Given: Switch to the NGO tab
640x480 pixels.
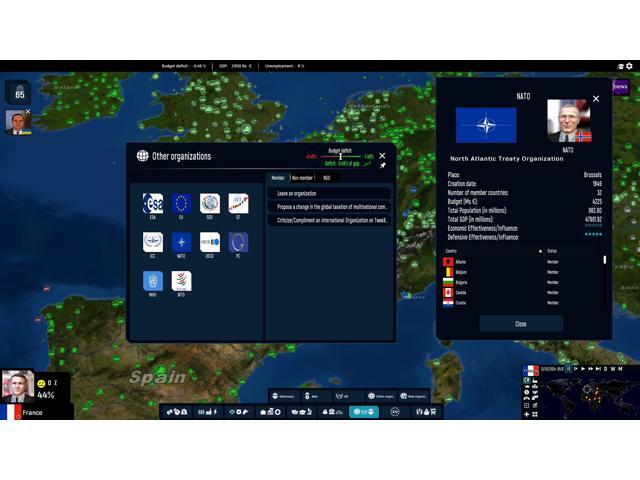Looking at the screenshot, I should click(x=327, y=178).
